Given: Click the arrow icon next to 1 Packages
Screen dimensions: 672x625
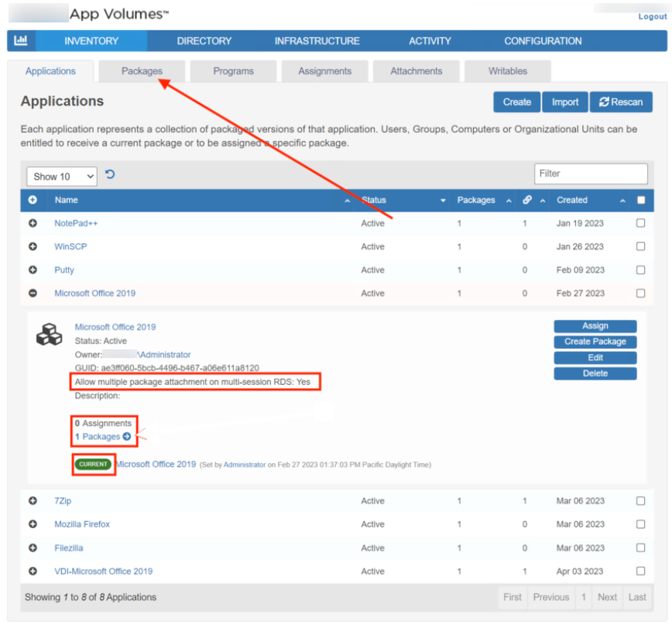Looking at the screenshot, I should (x=127, y=437).
